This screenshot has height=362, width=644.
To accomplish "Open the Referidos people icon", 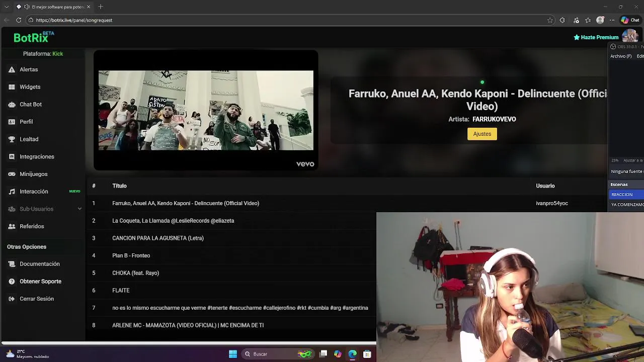I will pyautogui.click(x=12, y=226).
